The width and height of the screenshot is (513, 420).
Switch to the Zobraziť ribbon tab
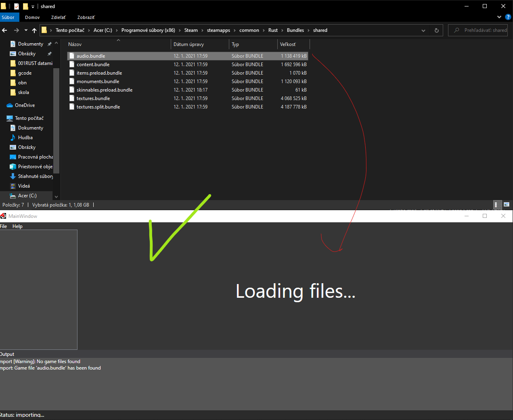(86, 17)
